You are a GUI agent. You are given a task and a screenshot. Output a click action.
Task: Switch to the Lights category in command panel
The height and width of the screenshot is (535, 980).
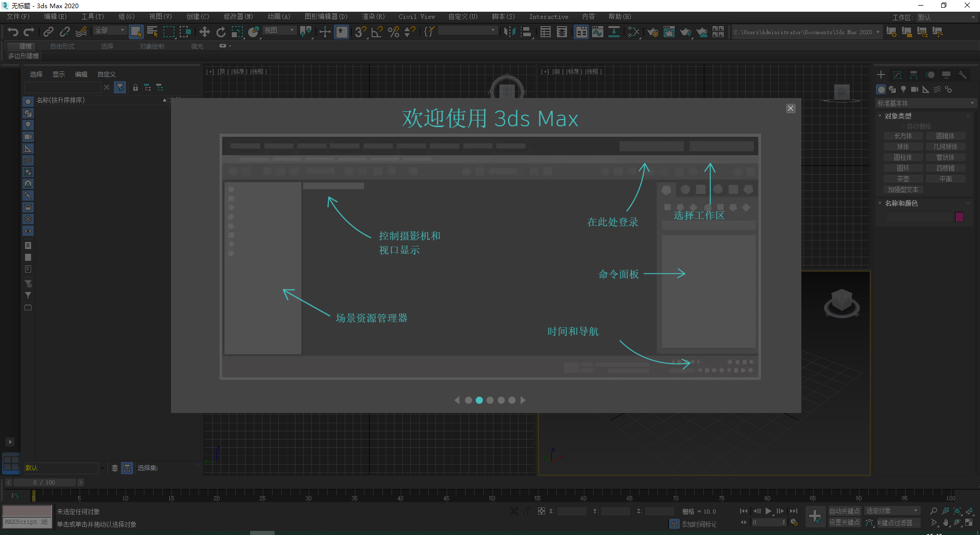point(903,90)
